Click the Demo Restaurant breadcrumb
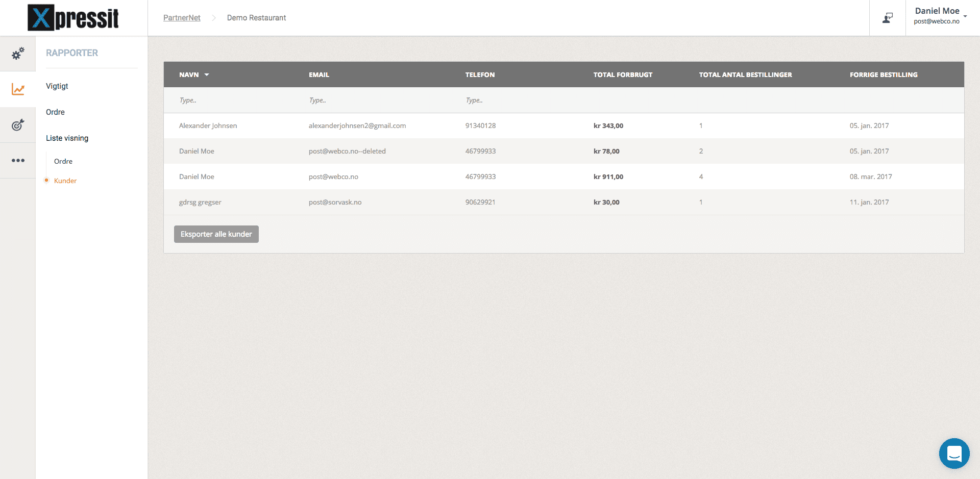The image size is (980, 479). (x=256, y=18)
